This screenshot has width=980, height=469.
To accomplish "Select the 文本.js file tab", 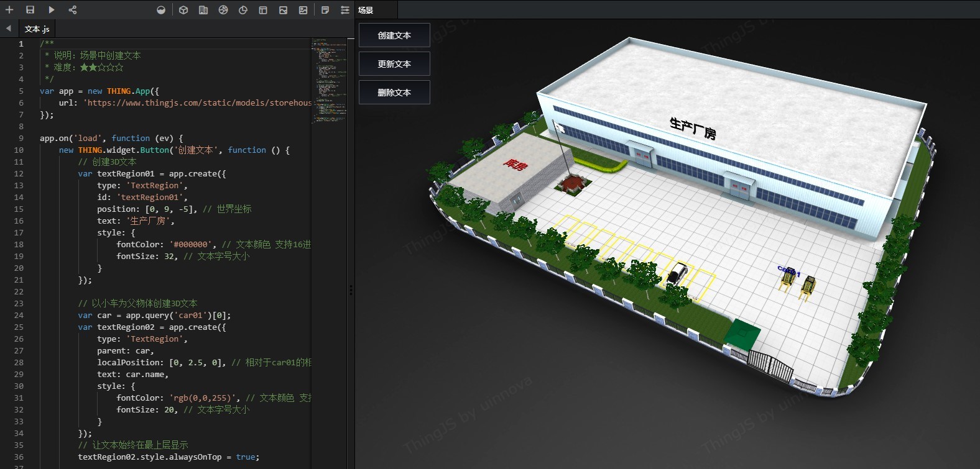I will (37, 29).
